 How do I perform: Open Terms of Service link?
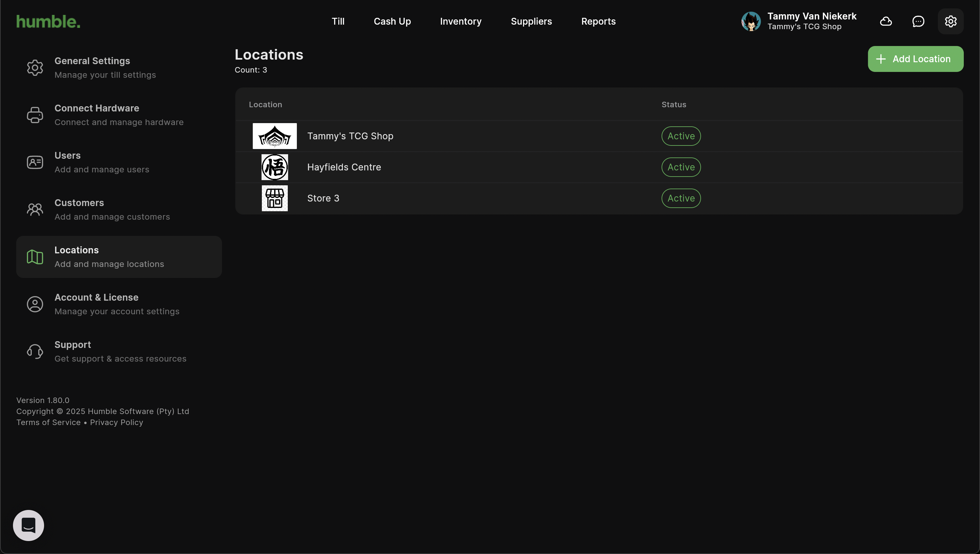coord(48,422)
